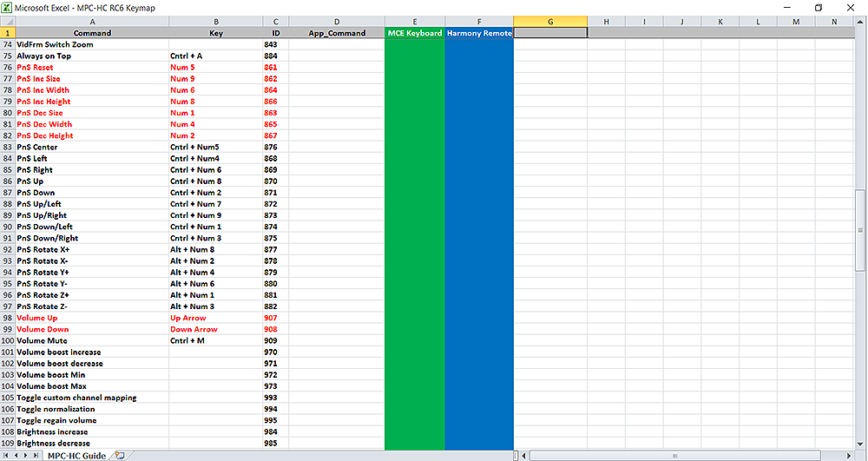The height and width of the screenshot is (461, 868).
Task: Select the 'PnS Inc Width' cell
Action: (92, 90)
